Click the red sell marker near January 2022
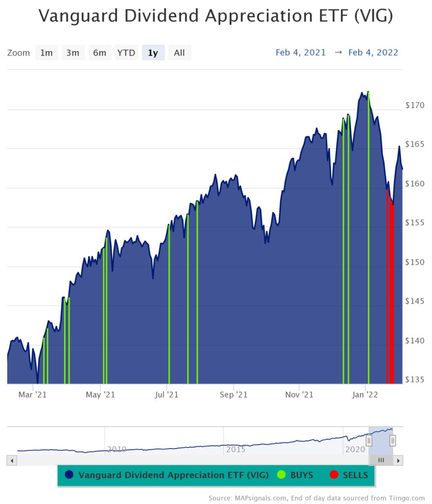This screenshot has height=504, width=432. (389, 285)
